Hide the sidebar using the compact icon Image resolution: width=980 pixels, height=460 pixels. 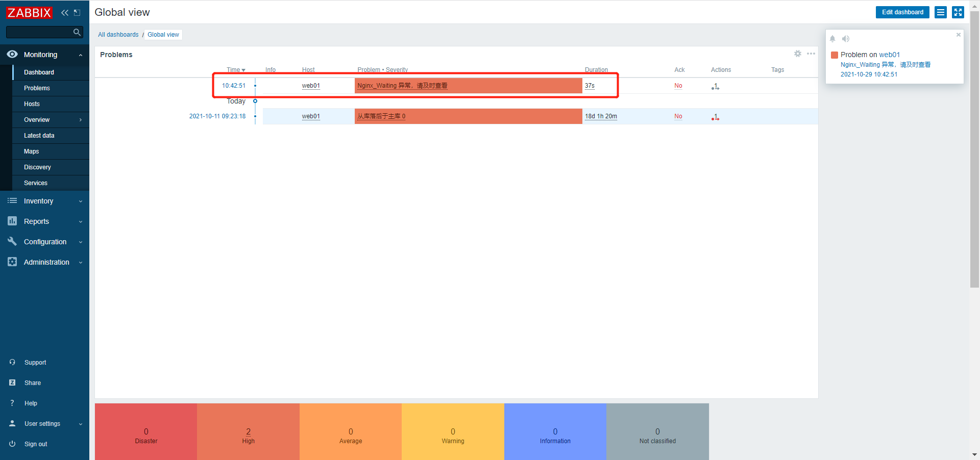77,13
